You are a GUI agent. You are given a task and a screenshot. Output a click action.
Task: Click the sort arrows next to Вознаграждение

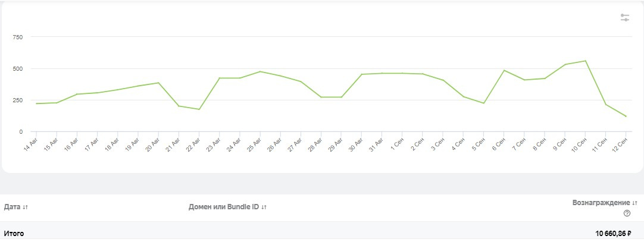tap(635, 203)
